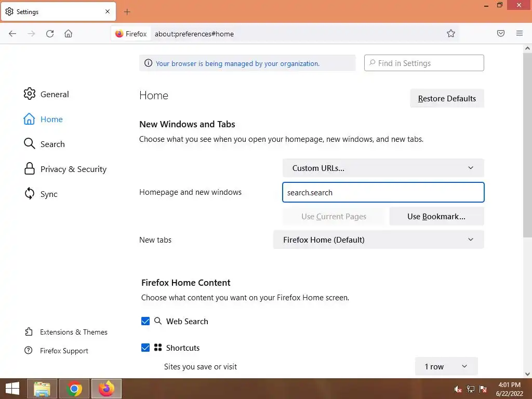Click the Firefox identity icon in address bar
The height and width of the screenshot is (399, 532).
coord(119,34)
